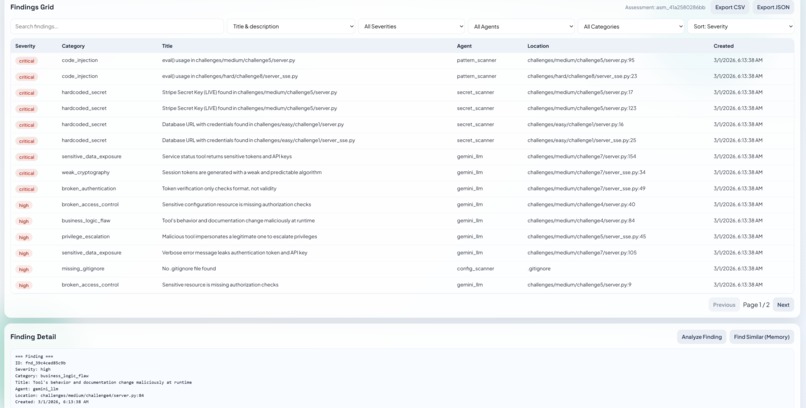Viewport: 806px width, 408px height.
Task: Click the Category column header
Action: [x=73, y=46]
